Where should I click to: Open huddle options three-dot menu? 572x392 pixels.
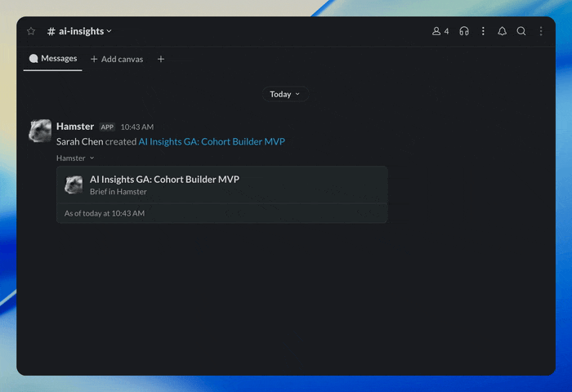(x=483, y=31)
